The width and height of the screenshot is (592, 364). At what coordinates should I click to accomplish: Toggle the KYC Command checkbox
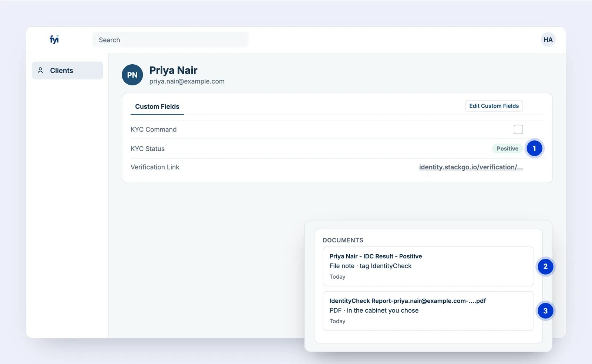(518, 129)
